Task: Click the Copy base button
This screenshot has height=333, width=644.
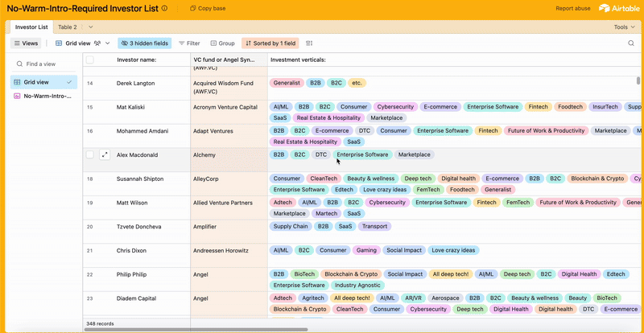Action: [208, 8]
